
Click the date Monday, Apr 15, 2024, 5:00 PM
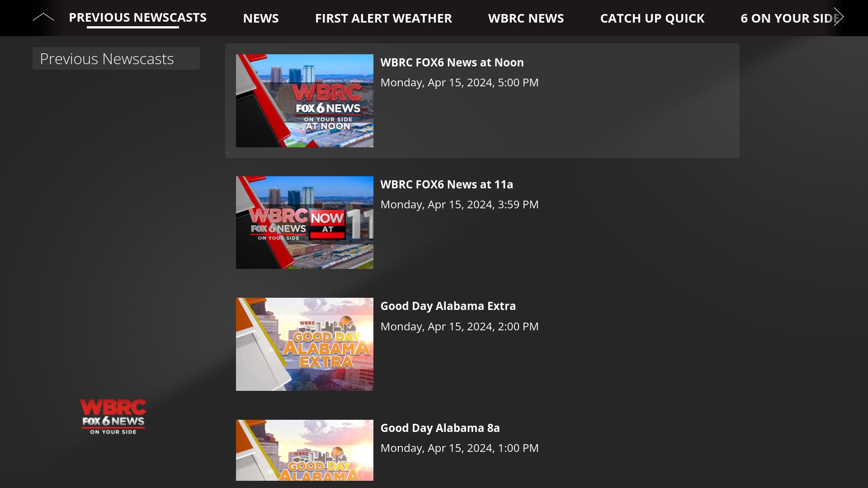459,82
